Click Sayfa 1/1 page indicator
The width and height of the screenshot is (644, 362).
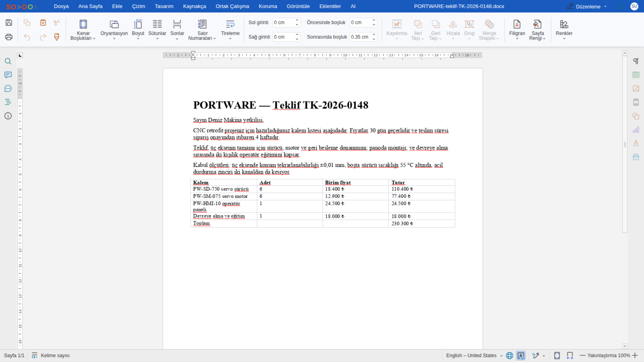[x=14, y=356]
